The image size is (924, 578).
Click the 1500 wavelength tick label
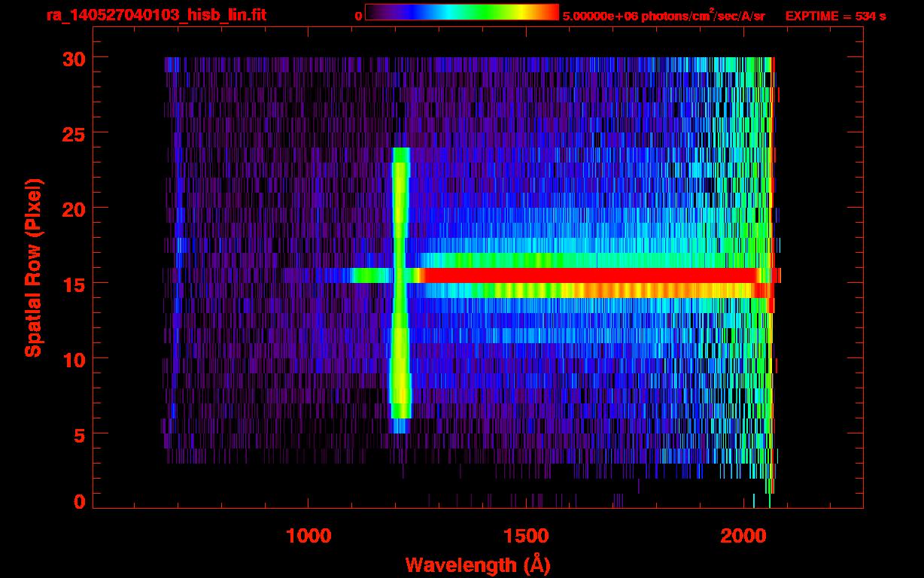coord(526,536)
